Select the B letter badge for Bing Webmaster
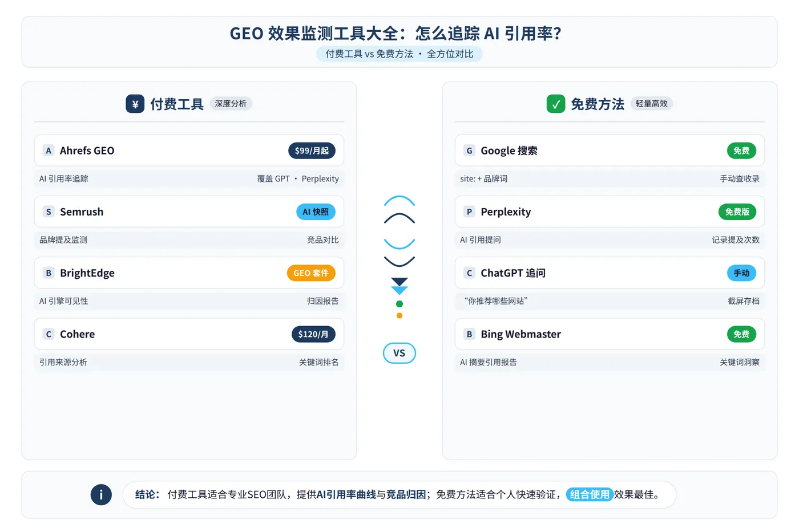 [x=469, y=334]
